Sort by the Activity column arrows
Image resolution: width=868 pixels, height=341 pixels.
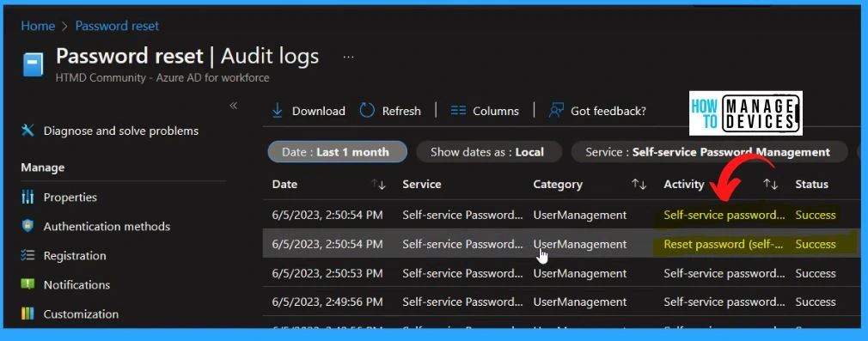771,185
